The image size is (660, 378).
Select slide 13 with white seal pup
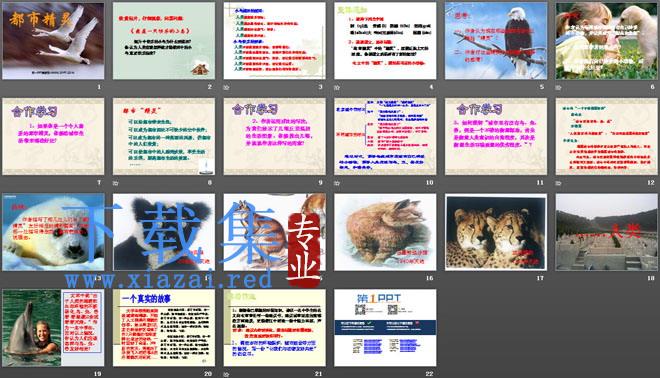tap(53, 232)
